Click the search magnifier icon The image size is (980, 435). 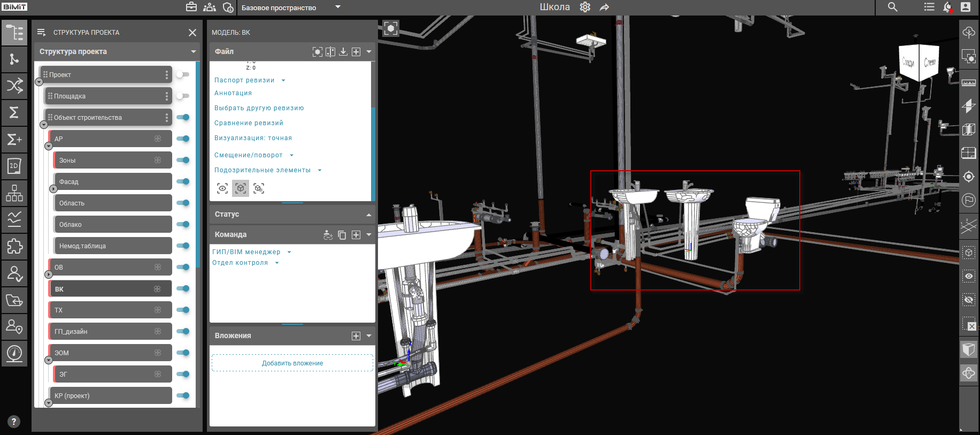point(892,7)
